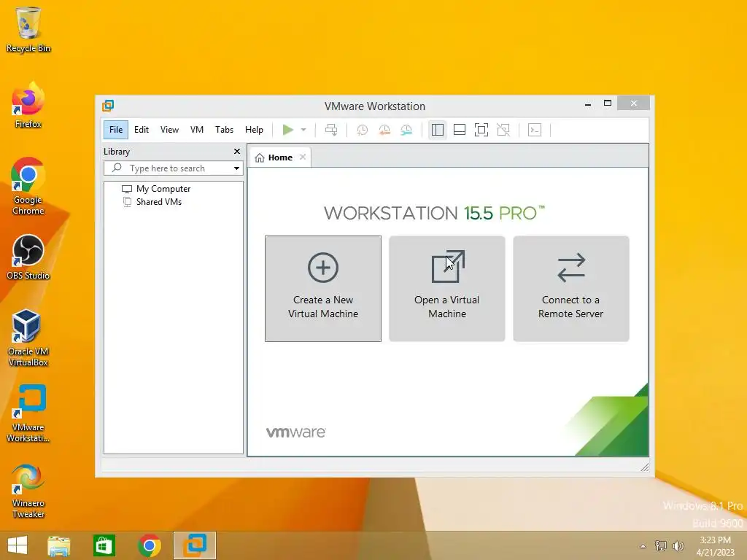Open the Edit menu

pos(142,130)
